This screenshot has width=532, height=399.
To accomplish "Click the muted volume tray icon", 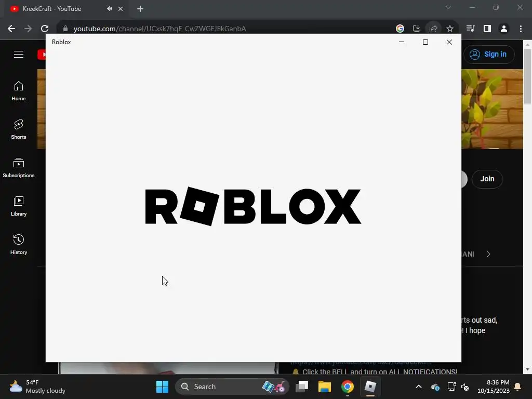I will (x=465, y=387).
